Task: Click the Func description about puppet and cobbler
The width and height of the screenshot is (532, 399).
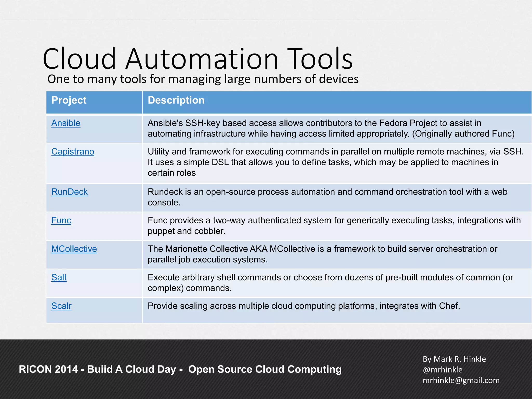Action: tap(334, 226)
